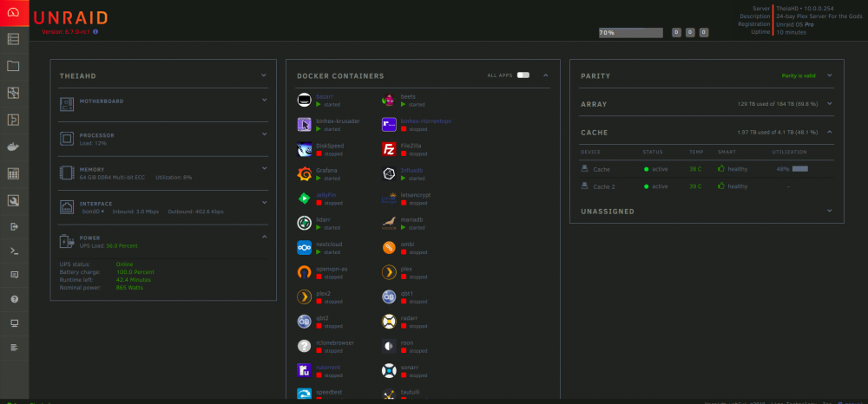The height and width of the screenshot is (404, 868).
Task: Click the 70% usage bar in header
Action: pos(630,33)
